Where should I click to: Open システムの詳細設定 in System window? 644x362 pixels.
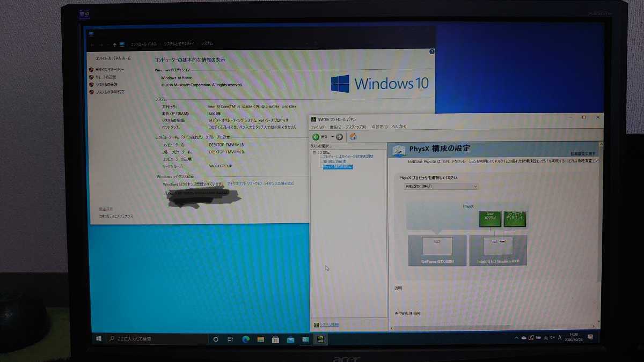click(110, 92)
